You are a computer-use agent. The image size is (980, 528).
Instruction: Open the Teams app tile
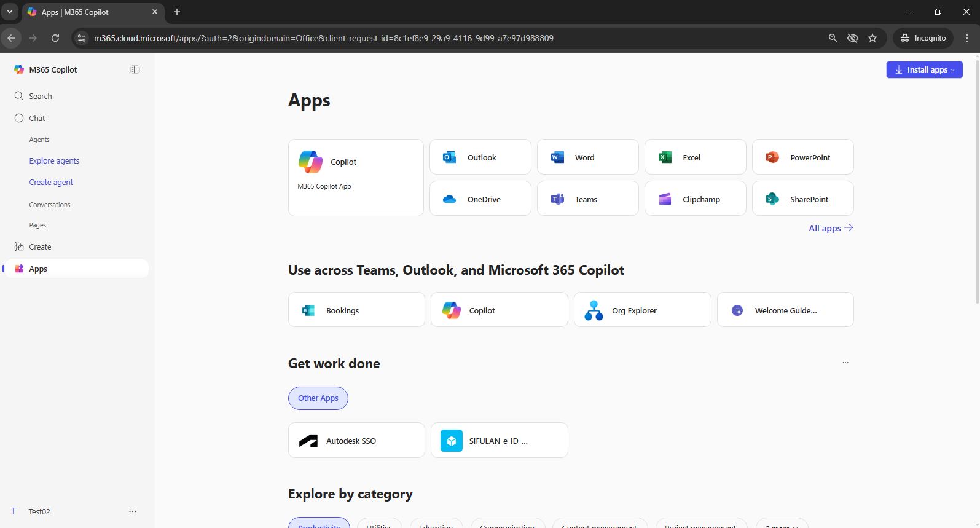(x=587, y=199)
